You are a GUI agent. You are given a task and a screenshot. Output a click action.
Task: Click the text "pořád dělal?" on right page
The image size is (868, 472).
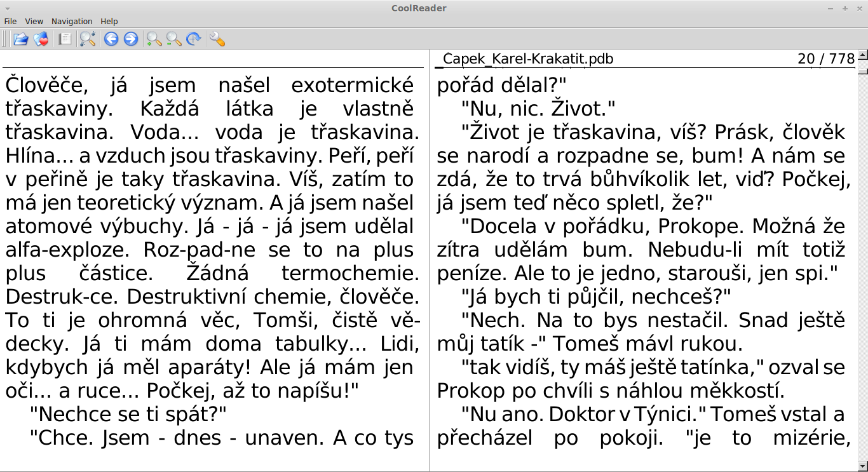tap(501, 86)
